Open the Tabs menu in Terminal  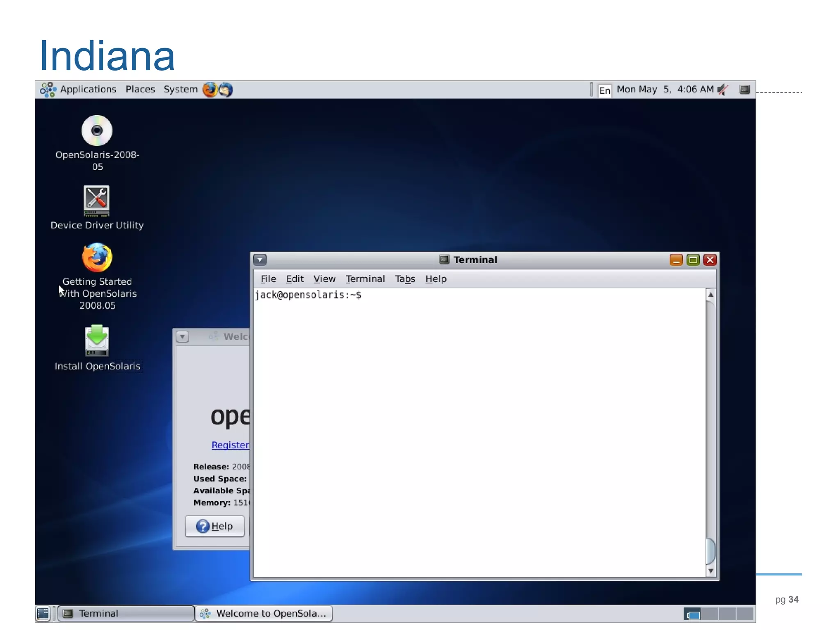click(405, 279)
